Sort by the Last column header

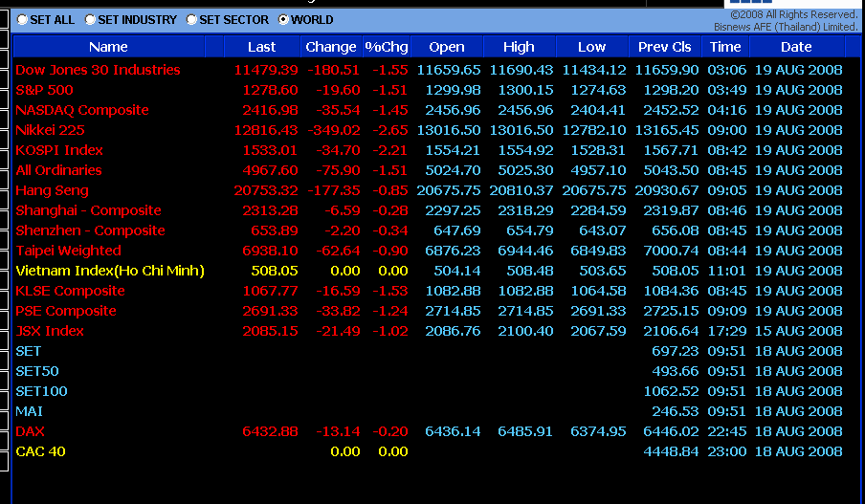(x=262, y=47)
